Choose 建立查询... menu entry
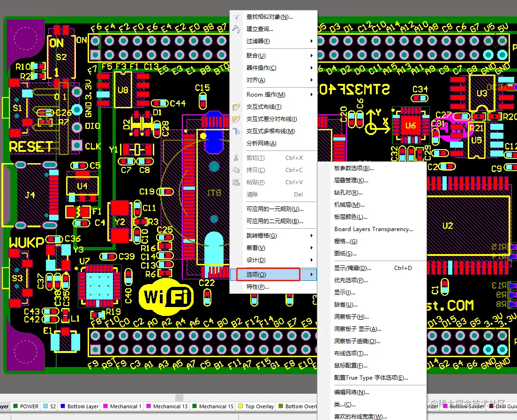This screenshot has width=517, height=420. 273,29
